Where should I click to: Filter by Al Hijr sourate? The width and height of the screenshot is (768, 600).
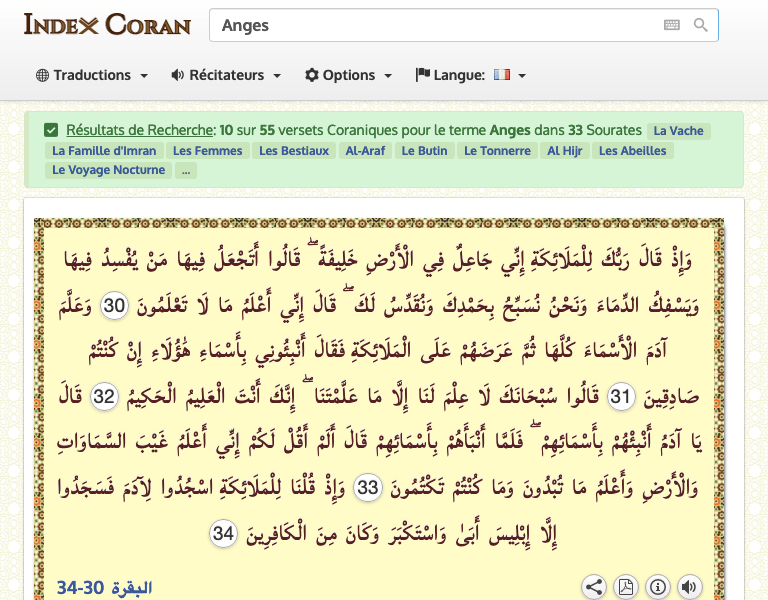click(565, 150)
